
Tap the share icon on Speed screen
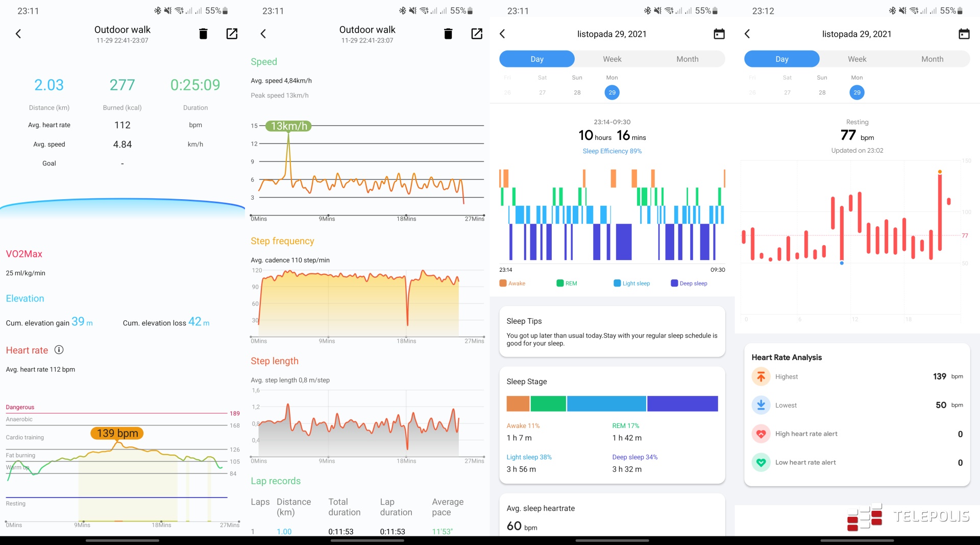click(x=477, y=34)
